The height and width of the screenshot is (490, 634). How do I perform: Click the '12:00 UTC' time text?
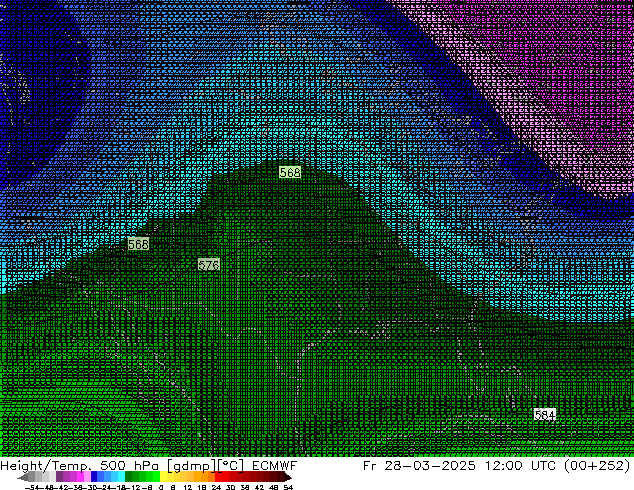coord(520,466)
